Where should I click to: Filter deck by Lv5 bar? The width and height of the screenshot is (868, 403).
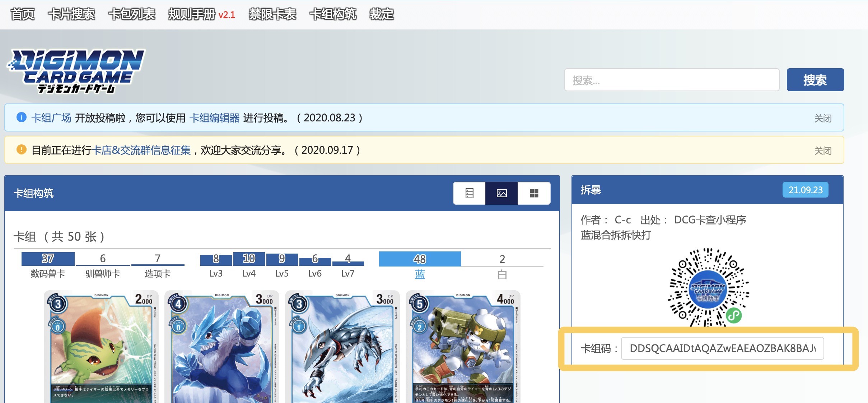click(x=282, y=265)
